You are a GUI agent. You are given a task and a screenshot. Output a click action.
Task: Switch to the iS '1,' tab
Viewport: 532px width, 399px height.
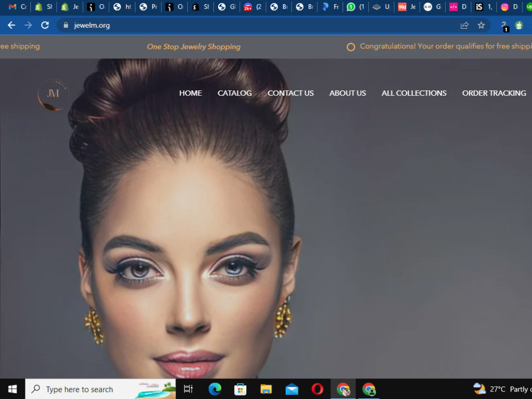(x=484, y=7)
